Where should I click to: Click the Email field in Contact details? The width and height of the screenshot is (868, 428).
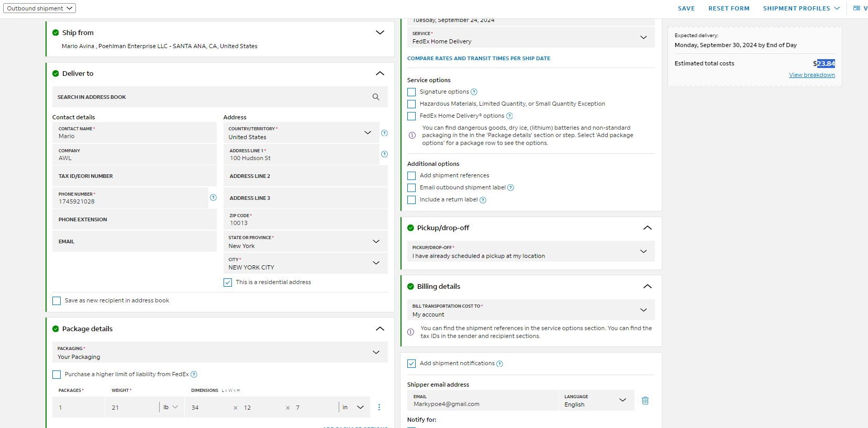(135, 241)
